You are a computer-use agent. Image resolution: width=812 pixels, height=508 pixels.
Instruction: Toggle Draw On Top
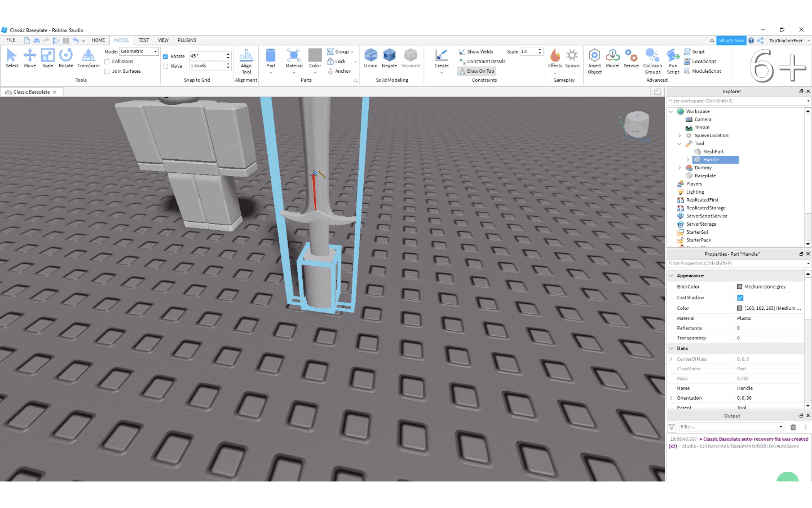(476, 71)
